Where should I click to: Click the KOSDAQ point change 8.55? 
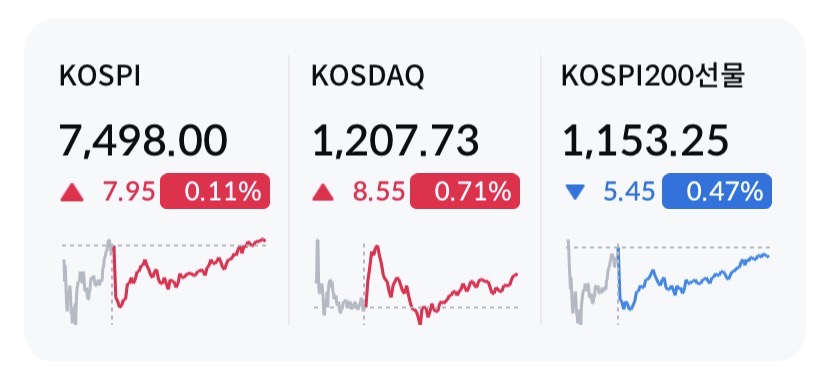379,192
